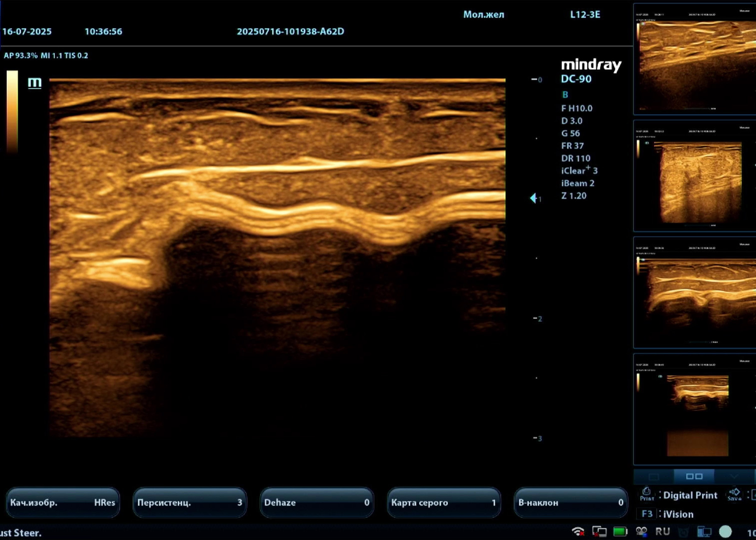The height and width of the screenshot is (540, 756).
Task: Click the green battery status icon
Action: 620,531
